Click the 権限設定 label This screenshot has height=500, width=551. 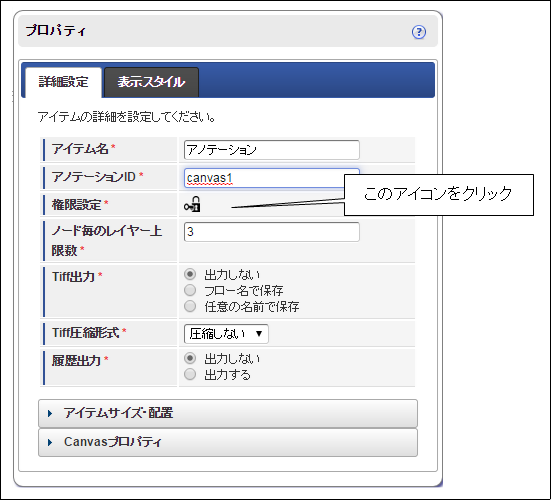77,204
